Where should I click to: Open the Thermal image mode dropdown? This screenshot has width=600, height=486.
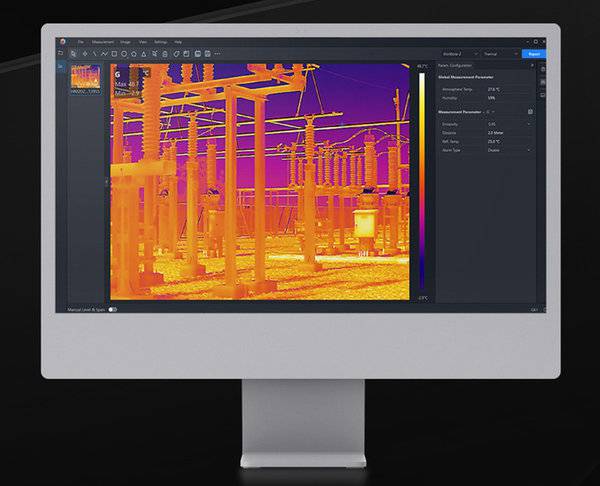point(495,53)
